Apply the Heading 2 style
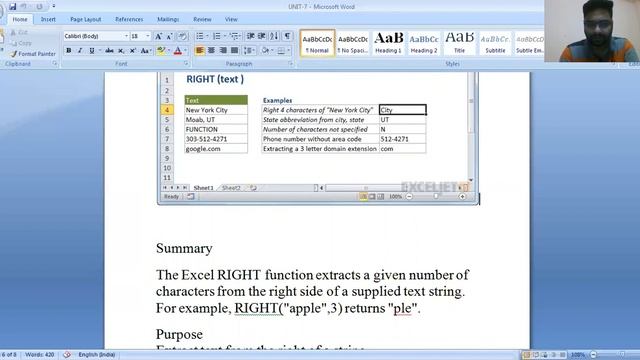The image size is (640, 360). point(424,43)
